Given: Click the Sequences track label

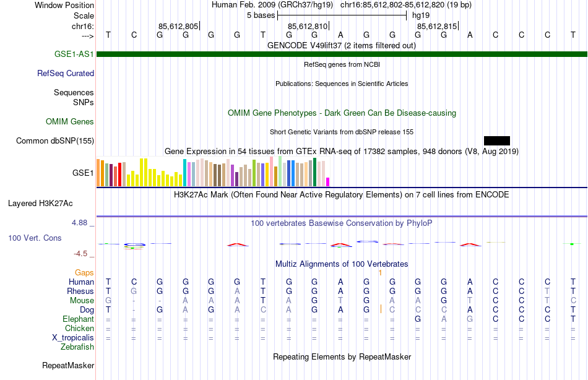Looking at the screenshot, I should pyautogui.click(x=74, y=93).
